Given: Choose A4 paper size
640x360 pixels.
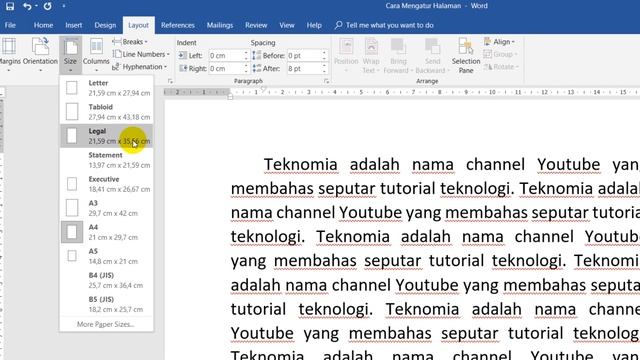Looking at the screenshot, I should pos(107,232).
